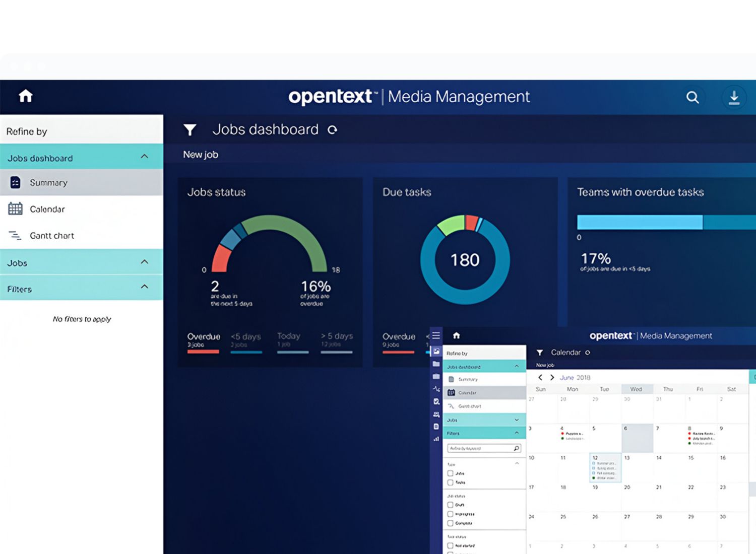
Task: Check the Jobs type filter checkbox
Action: [x=450, y=473]
